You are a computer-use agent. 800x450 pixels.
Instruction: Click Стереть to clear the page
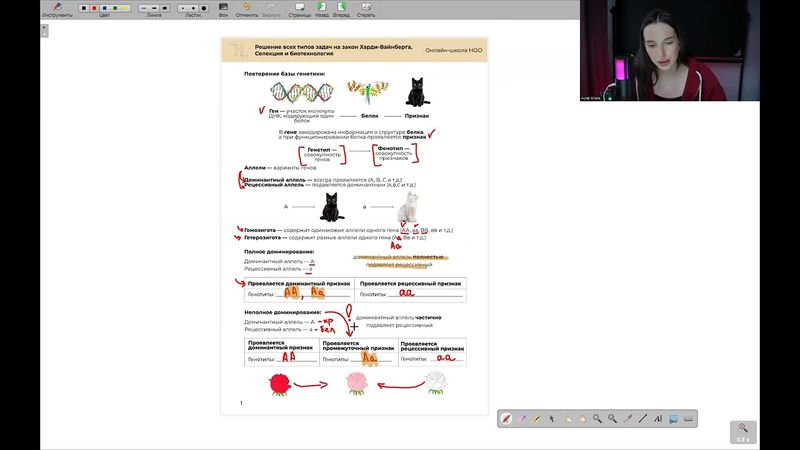(x=366, y=10)
